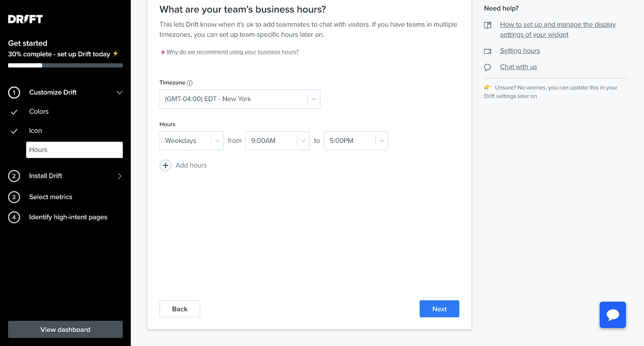Change the 9:00AM start time dropdown
This screenshot has height=346, width=644.
[x=278, y=141]
